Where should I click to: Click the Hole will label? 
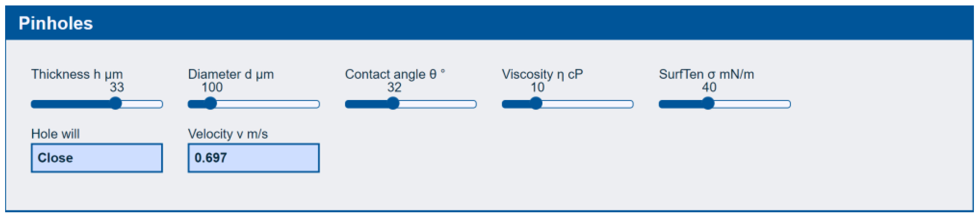coord(55,134)
